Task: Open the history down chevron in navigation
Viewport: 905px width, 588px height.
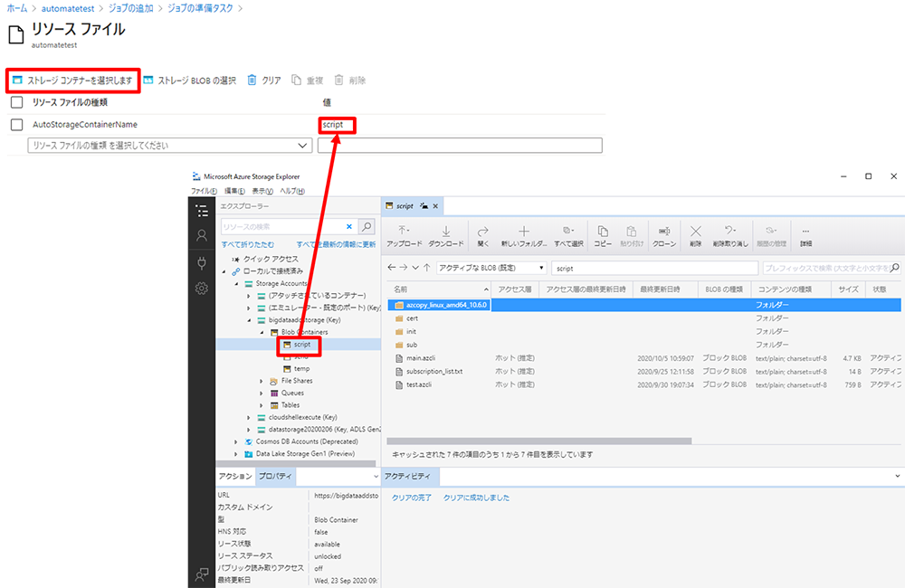Action: (415, 268)
